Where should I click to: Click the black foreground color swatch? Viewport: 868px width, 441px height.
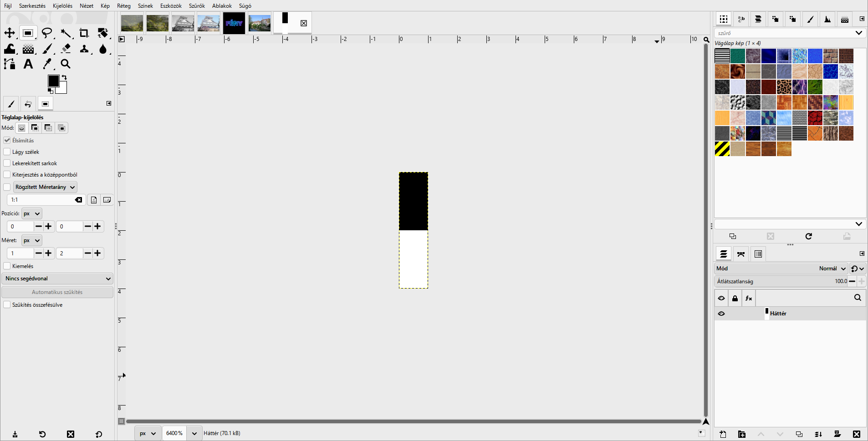click(53, 81)
